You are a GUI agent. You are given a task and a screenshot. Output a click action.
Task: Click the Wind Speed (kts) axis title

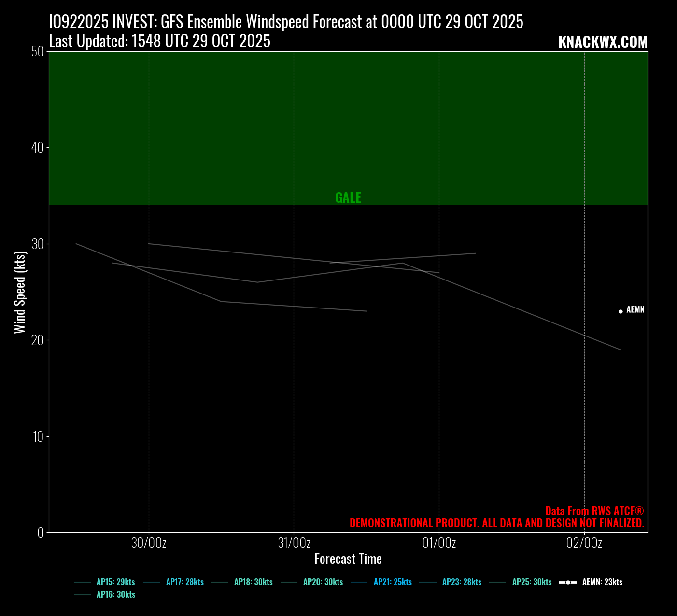point(19,292)
